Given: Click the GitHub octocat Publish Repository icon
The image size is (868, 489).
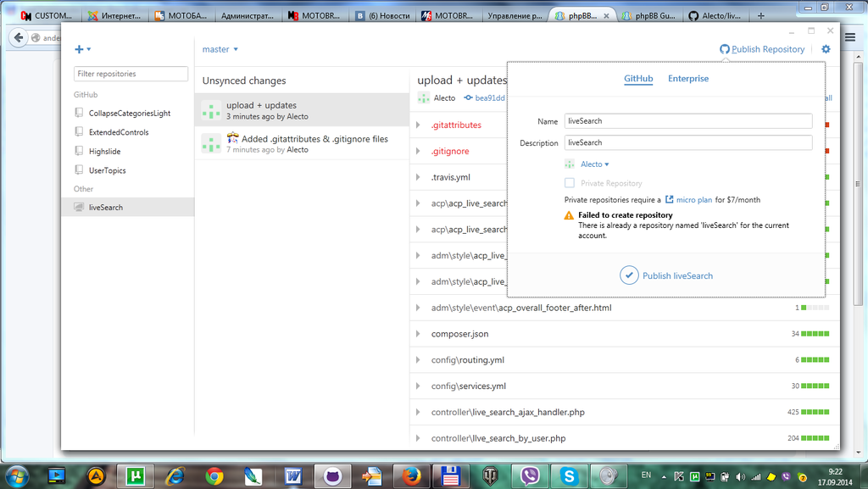Looking at the screenshot, I should click(x=725, y=49).
